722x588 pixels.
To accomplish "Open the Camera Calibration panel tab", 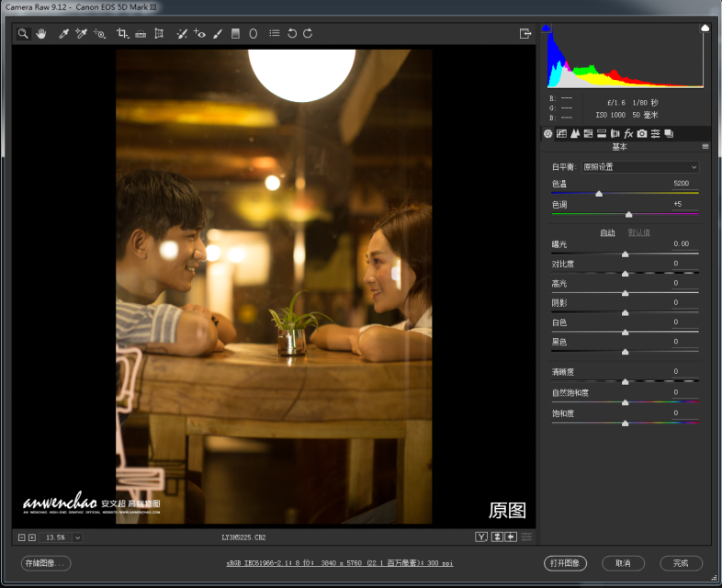I will (x=642, y=133).
